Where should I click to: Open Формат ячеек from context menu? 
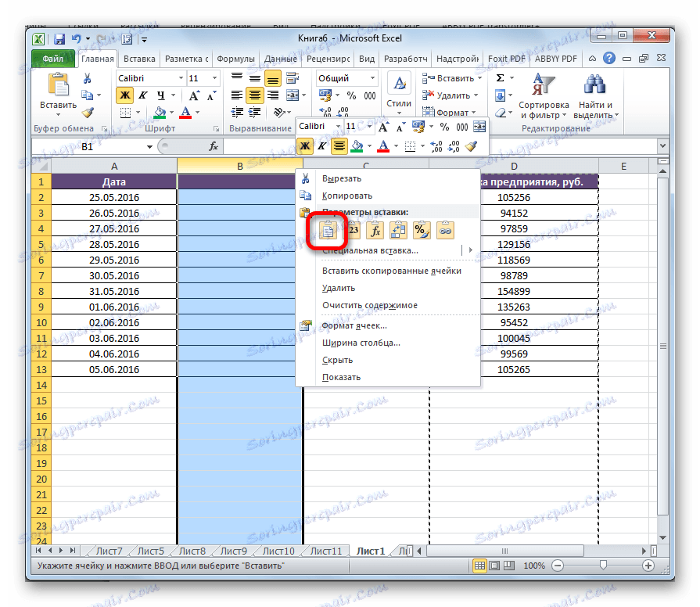(354, 325)
